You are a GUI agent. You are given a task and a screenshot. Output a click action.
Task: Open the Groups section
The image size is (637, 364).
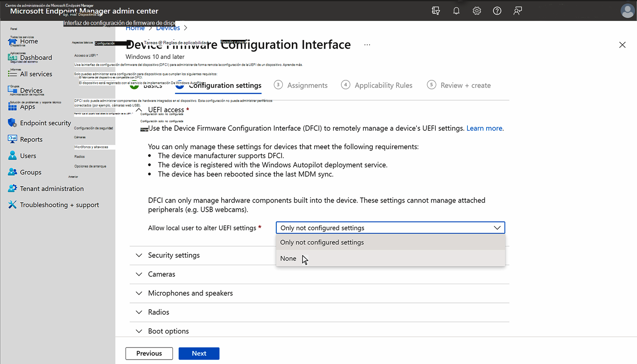[x=30, y=172]
